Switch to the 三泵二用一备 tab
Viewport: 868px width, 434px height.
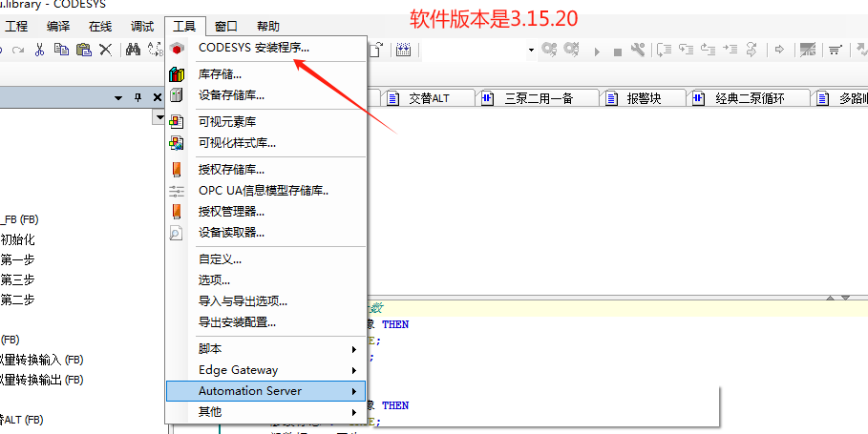tap(539, 98)
